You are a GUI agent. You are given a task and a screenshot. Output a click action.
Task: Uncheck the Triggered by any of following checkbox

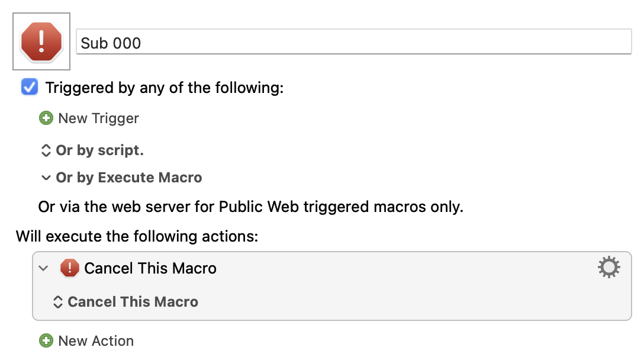coord(30,87)
